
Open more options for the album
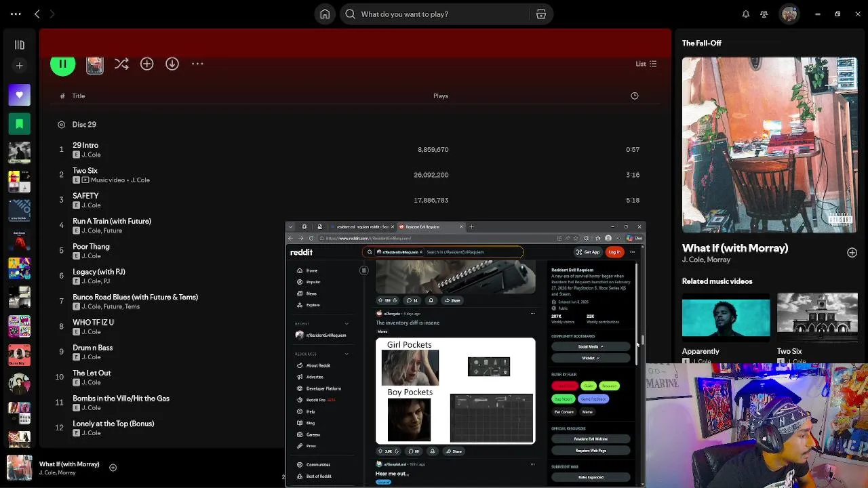[197, 64]
